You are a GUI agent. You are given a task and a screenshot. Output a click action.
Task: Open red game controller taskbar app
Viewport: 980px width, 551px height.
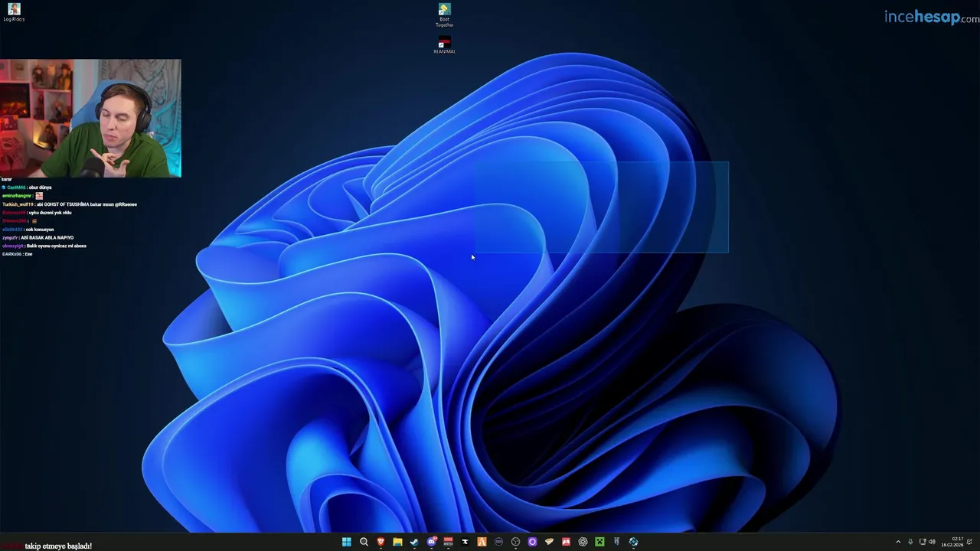click(x=566, y=542)
